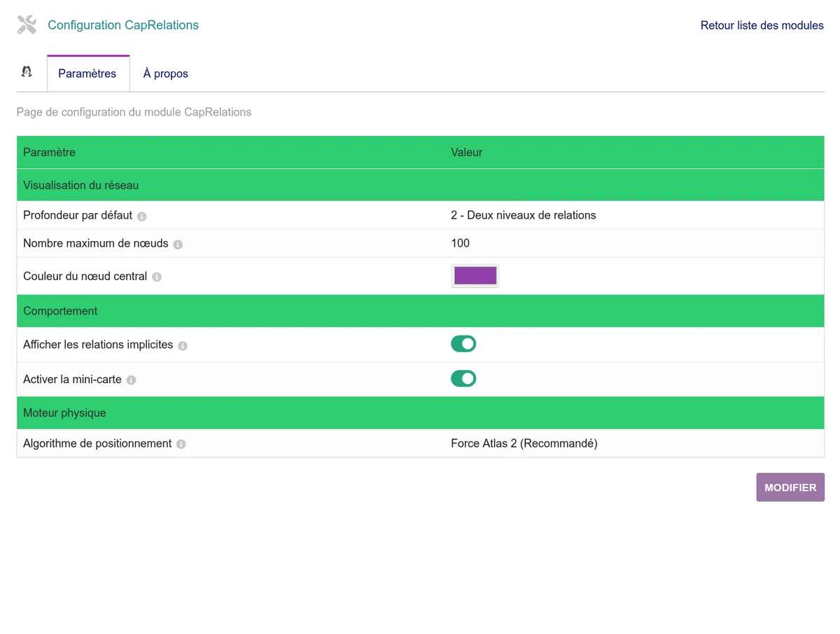Image resolution: width=840 pixels, height=634 pixels.
Task: Click the Couleur du nœud central label
Action: tap(85, 276)
